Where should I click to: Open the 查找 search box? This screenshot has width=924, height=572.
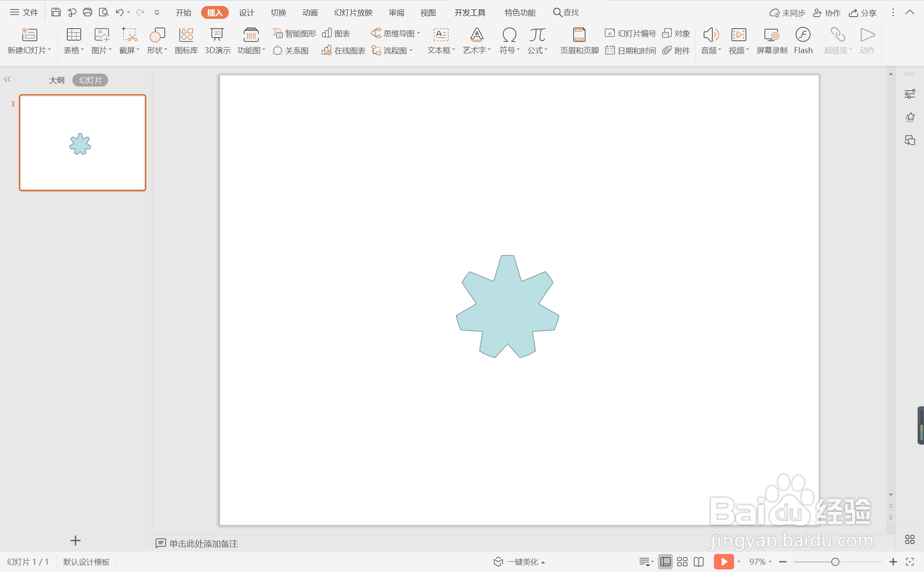566,12
